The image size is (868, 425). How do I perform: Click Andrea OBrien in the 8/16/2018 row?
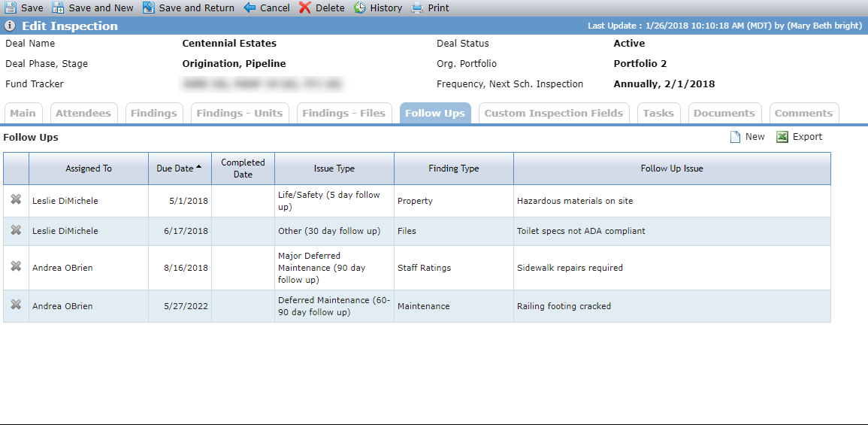pos(62,268)
